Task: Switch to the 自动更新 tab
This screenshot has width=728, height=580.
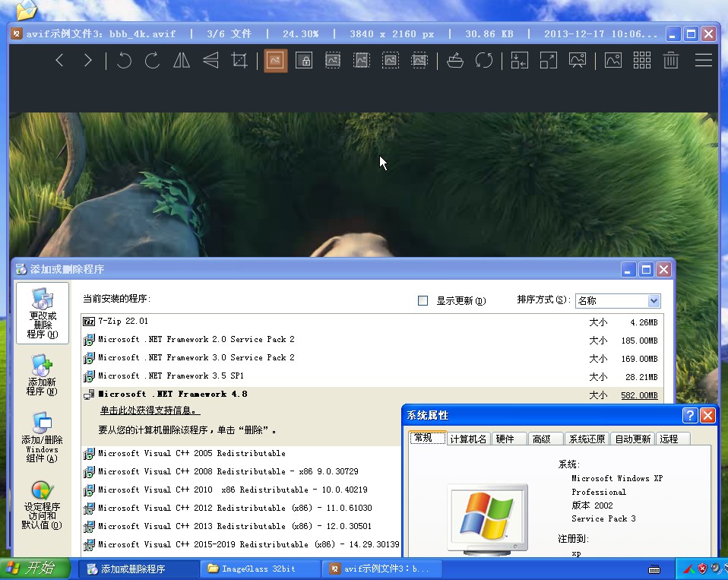Action: click(633, 439)
